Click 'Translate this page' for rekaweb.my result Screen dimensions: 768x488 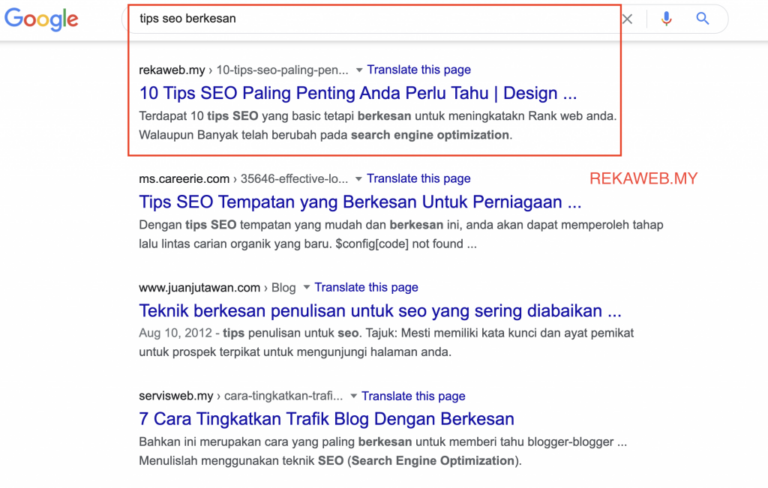(419, 70)
